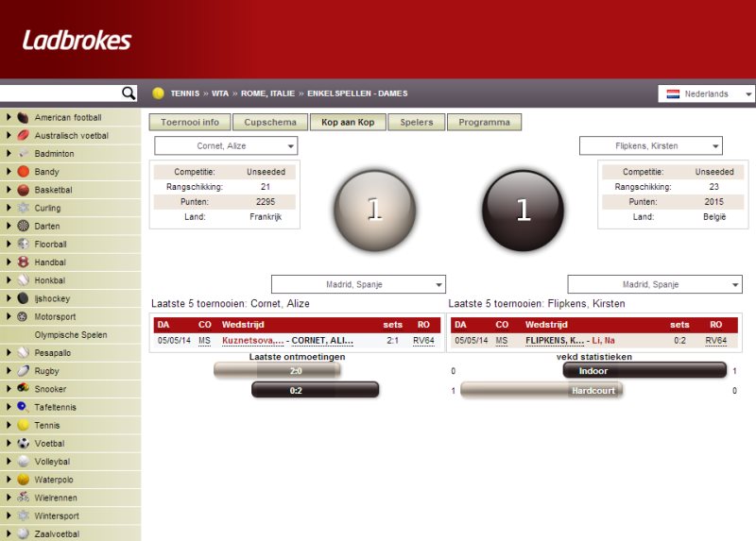Viewport: 756px width, 541px height.
Task: Choose the orange Bandy ball icon
Action: 23,172
